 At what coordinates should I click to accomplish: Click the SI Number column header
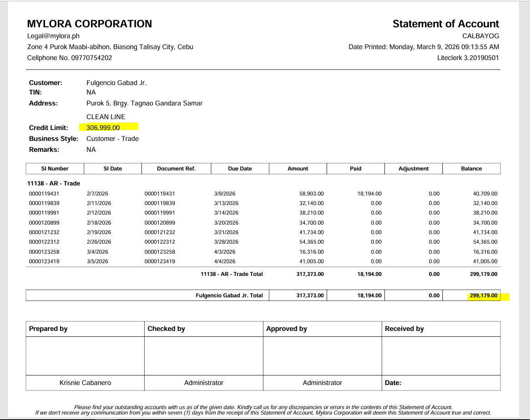point(55,169)
